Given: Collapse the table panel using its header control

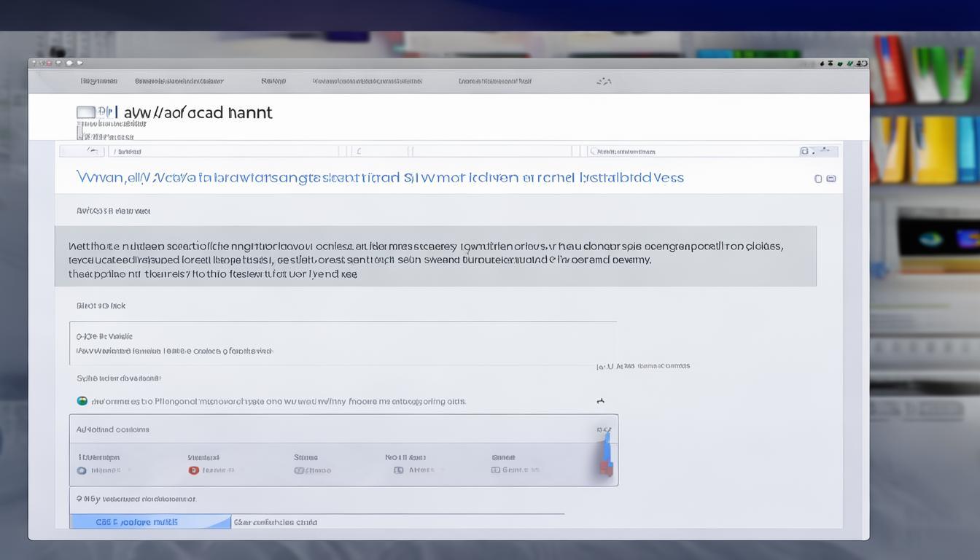Looking at the screenshot, I should pyautogui.click(x=604, y=429).
